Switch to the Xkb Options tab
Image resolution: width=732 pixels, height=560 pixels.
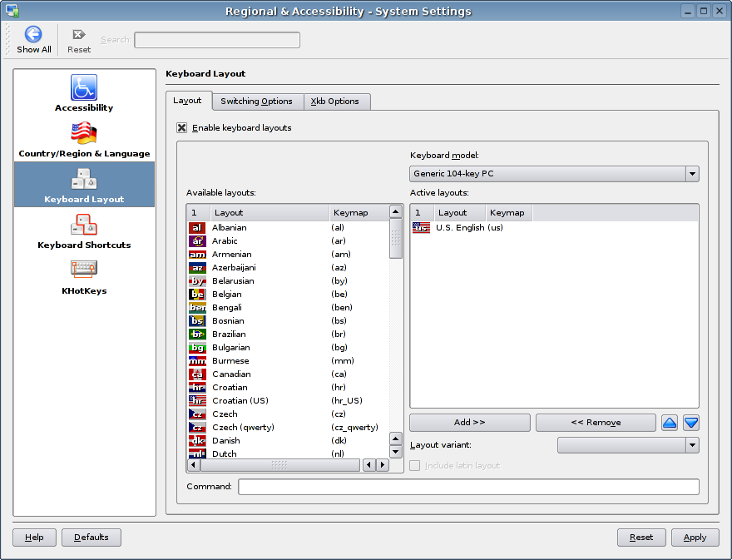335,102
